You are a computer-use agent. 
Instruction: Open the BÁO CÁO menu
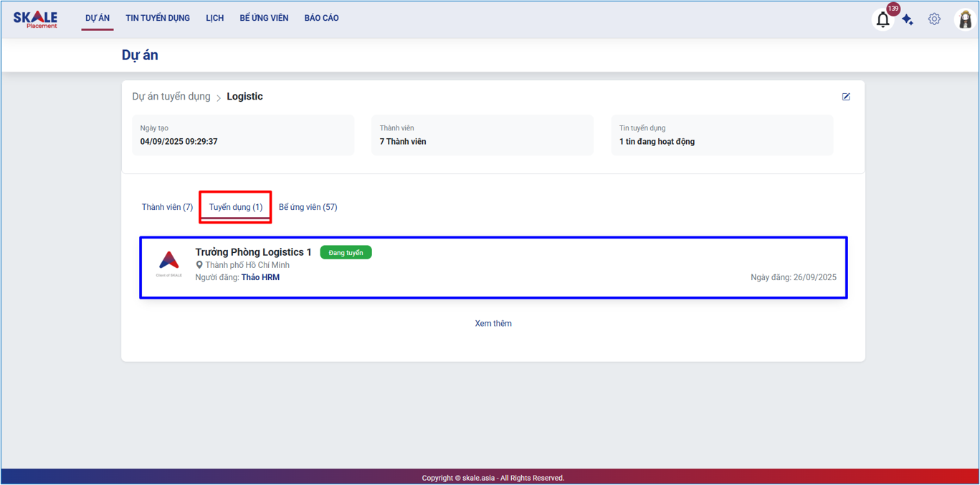click(x=321, y=18)
